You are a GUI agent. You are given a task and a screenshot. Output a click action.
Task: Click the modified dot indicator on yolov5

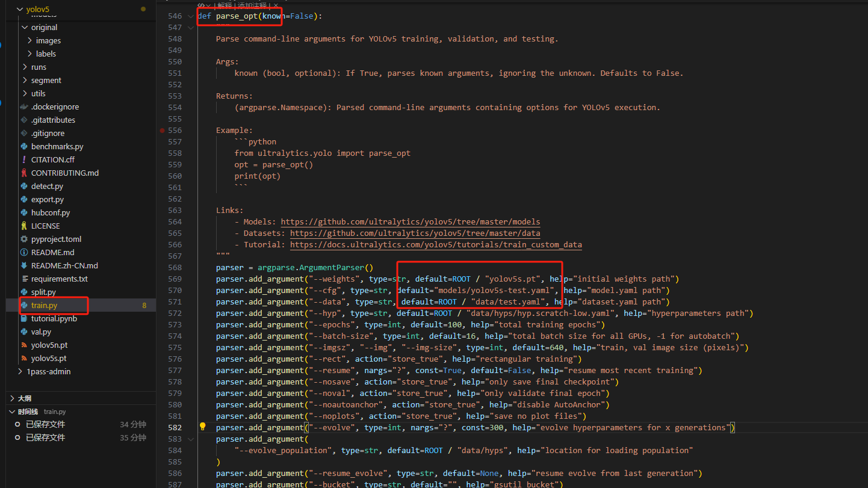(x=143, y=10)
